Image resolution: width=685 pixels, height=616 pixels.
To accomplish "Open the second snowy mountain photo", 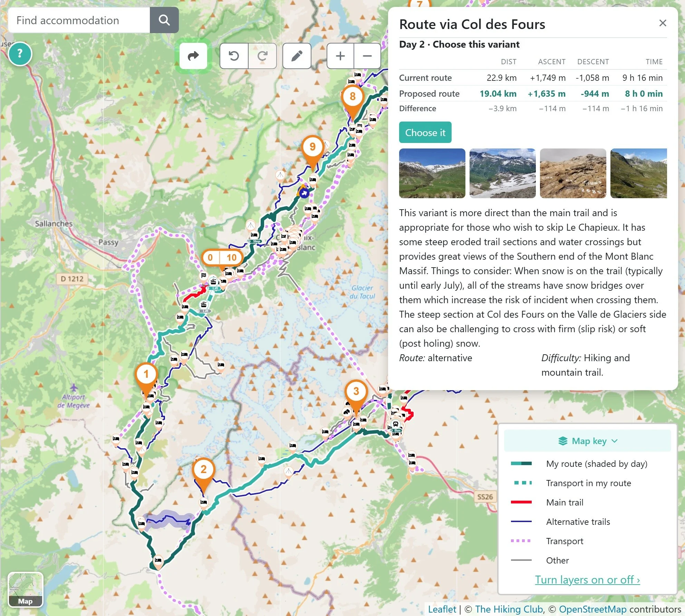I will point(502,173).
